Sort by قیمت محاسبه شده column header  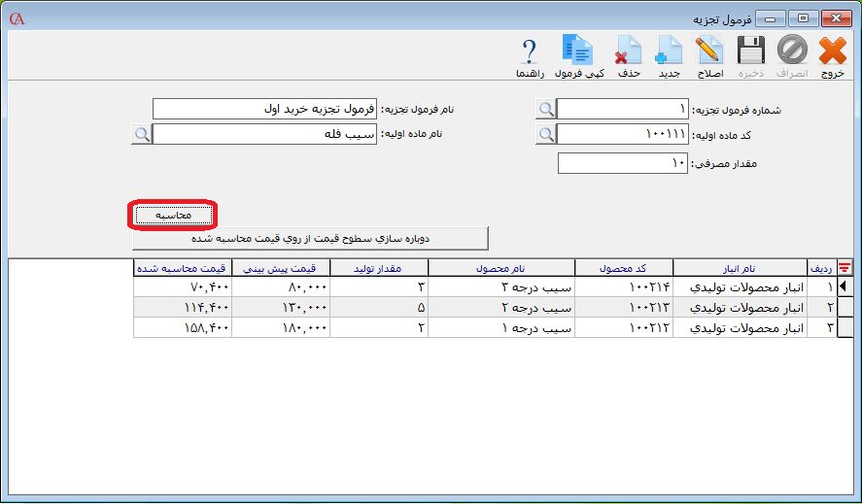click(x=182, y=268)
